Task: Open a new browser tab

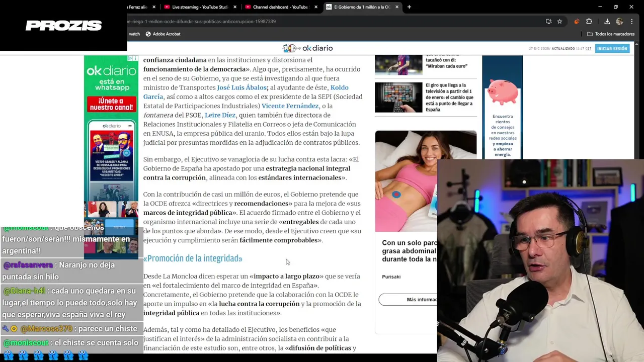Action: click(x=409, y=7)
